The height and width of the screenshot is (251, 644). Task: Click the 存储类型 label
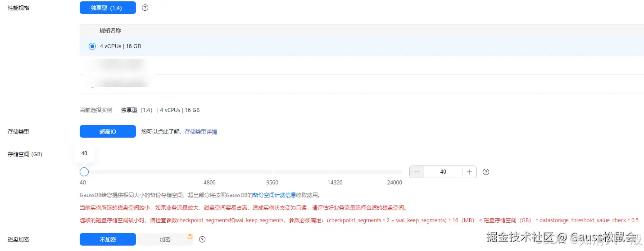click(18, 132)
